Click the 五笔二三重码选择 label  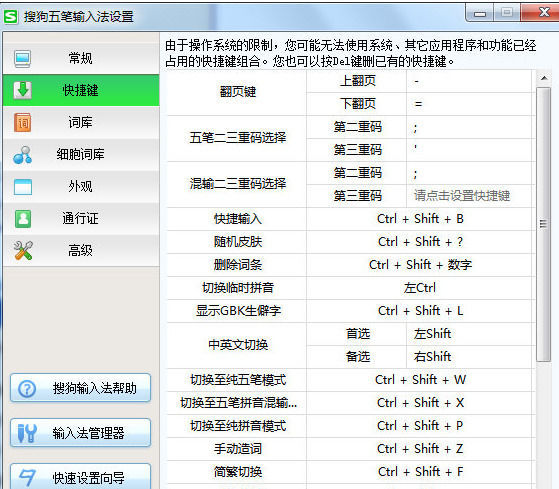point(238,138)
